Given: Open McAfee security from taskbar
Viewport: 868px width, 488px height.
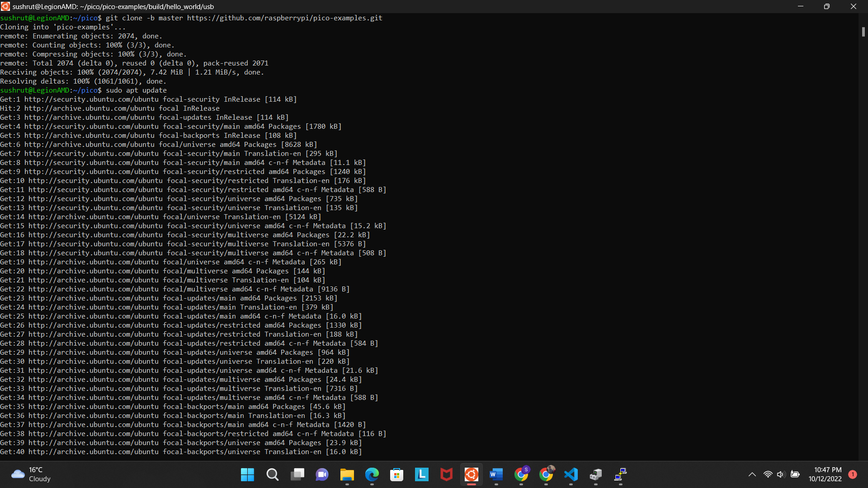Looking at the screenshot, I should (x=446, y=474).
